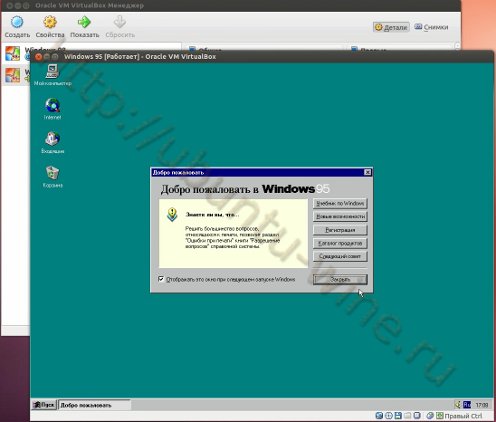Switch to Детали view in VirtualBox Manager

tap(391, 27)
